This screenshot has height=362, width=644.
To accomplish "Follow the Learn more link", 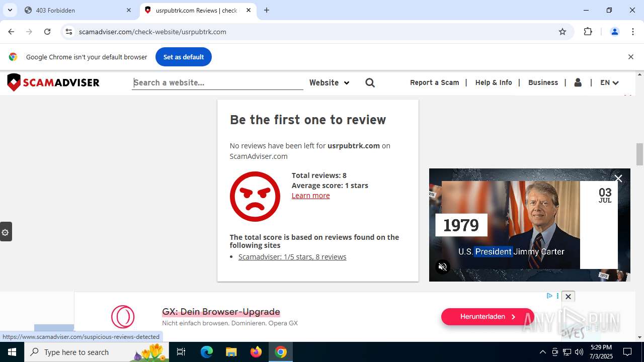I will point(311,196).
